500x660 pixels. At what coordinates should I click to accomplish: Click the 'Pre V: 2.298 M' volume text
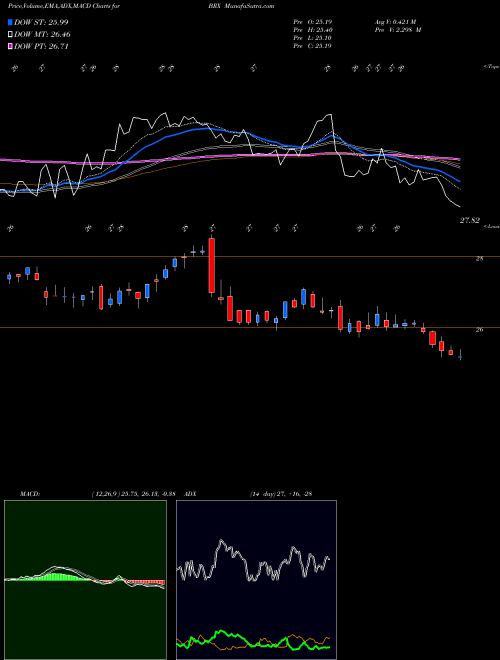click(x=399, y=30)
